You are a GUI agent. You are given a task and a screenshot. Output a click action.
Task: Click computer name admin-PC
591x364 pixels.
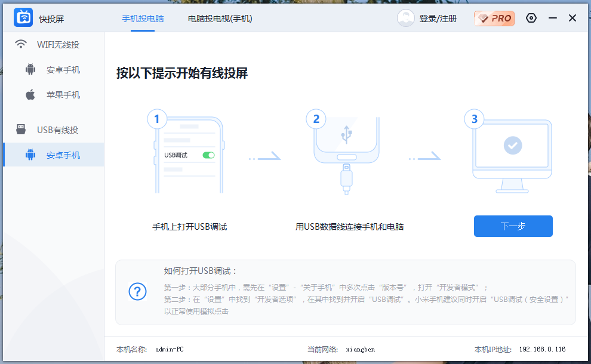170,349
